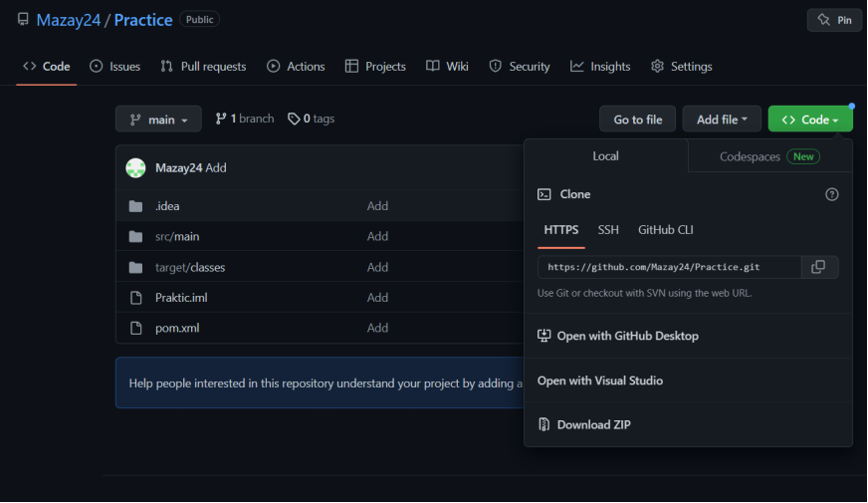Open the Actions tab
Image resolution: width=868 pixels, height=503 pixels.
tap(296, 67)
